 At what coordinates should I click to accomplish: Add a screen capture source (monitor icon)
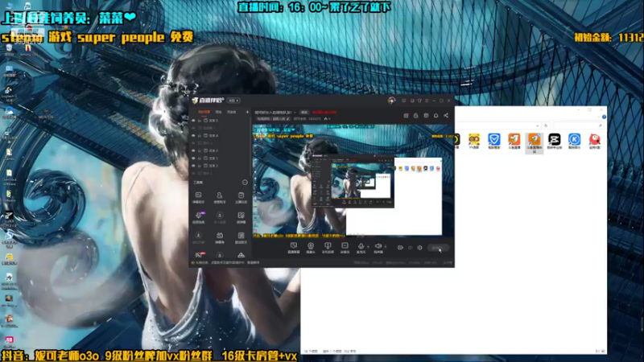(x=294, y=247)
